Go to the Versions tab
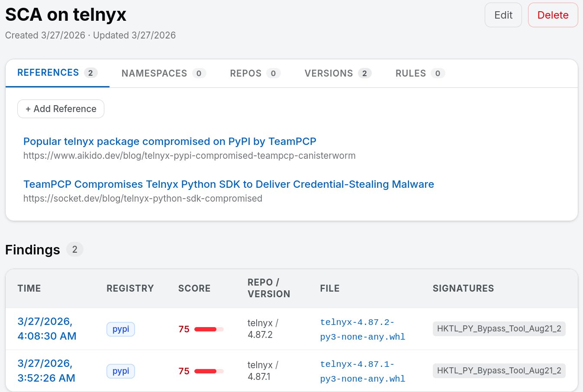583x392 pixels. (x=338, y=74)
